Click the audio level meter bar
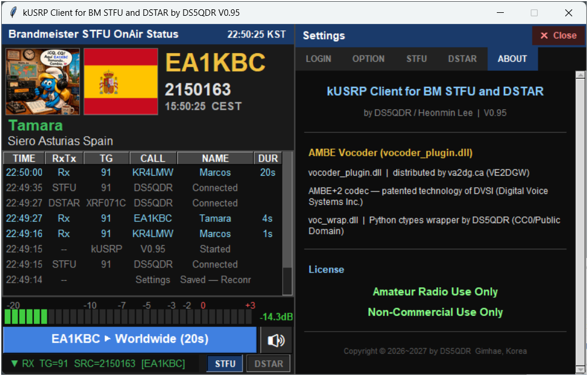The width and height of the screenshot is (588, 376). tap(128, 317)
